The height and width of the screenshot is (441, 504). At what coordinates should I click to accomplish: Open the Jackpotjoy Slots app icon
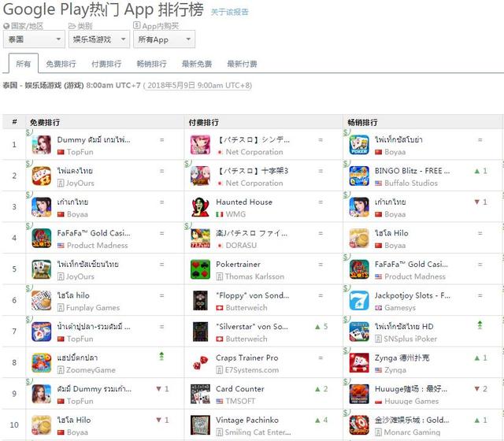click(359, 301)
